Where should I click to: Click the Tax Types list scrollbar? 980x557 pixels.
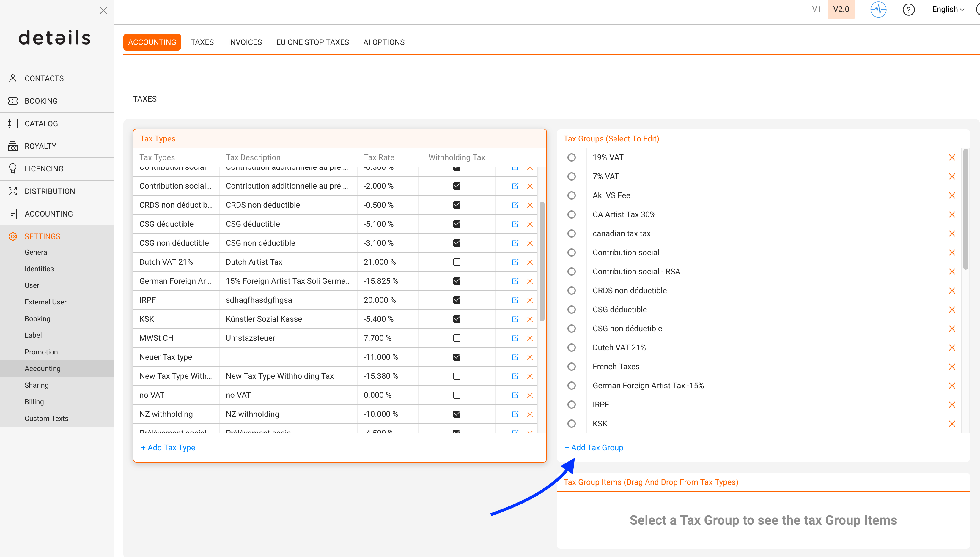[x=542, y=262]
